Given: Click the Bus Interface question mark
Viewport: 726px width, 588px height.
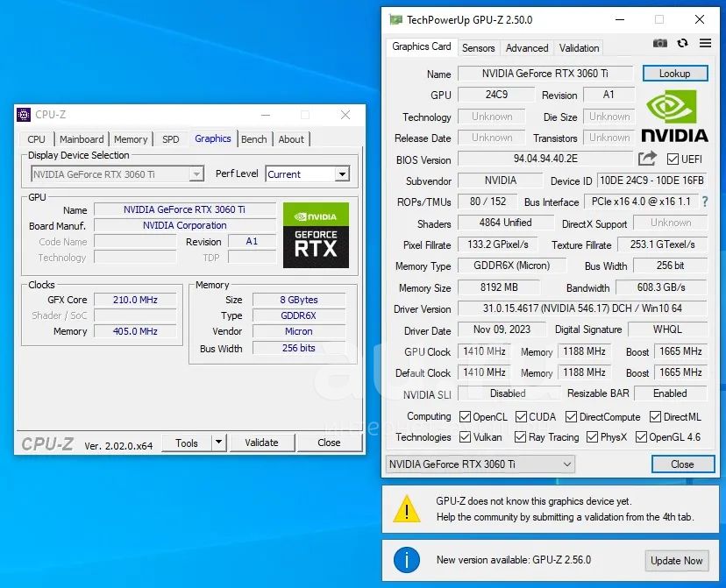Looking at the screenshot, I should point(705,202).
